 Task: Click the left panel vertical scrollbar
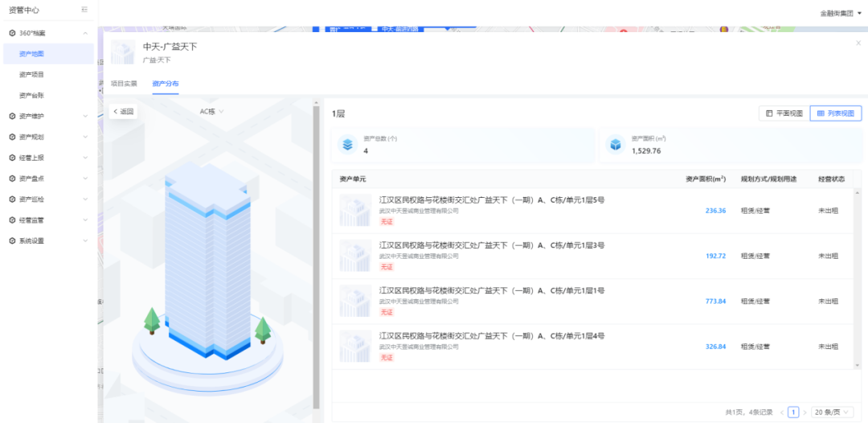[x=317, y=257]
